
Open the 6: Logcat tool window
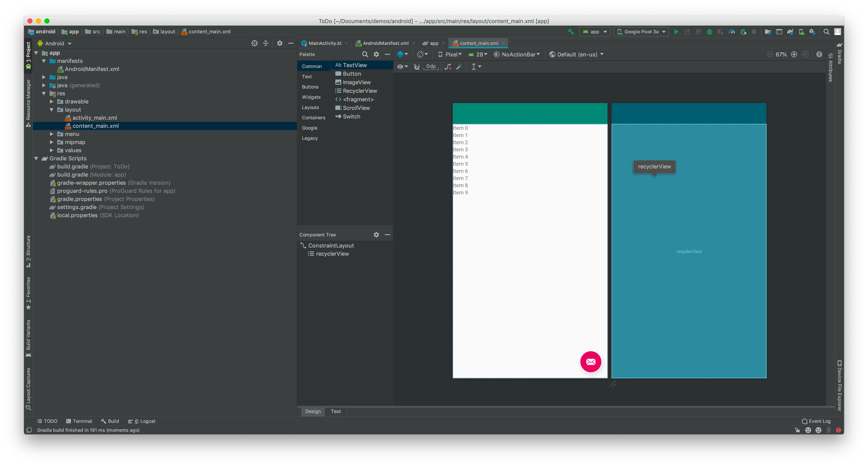pyautogui.click(x=142, y=421)
